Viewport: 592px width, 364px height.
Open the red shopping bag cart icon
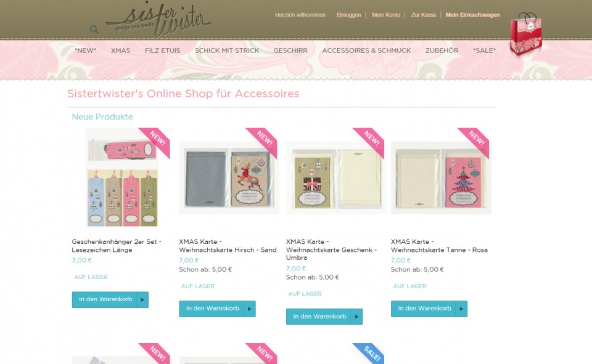(526, 34)
